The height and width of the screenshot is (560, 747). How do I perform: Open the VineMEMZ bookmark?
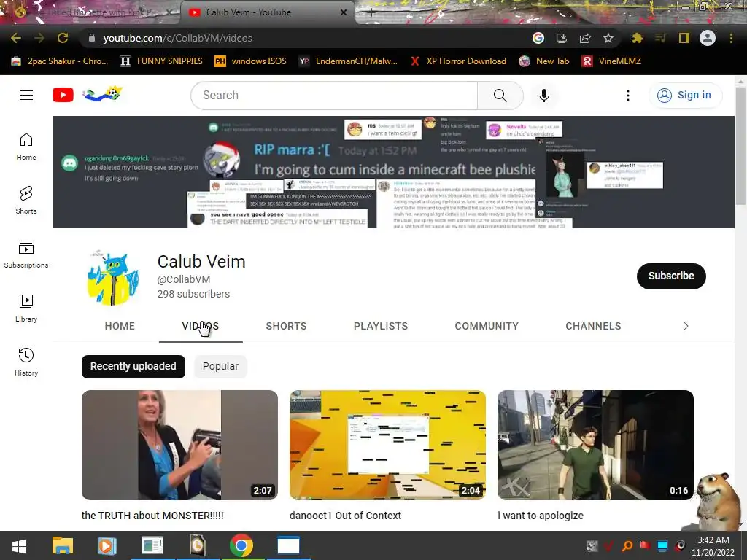click(x=612, y=61)
